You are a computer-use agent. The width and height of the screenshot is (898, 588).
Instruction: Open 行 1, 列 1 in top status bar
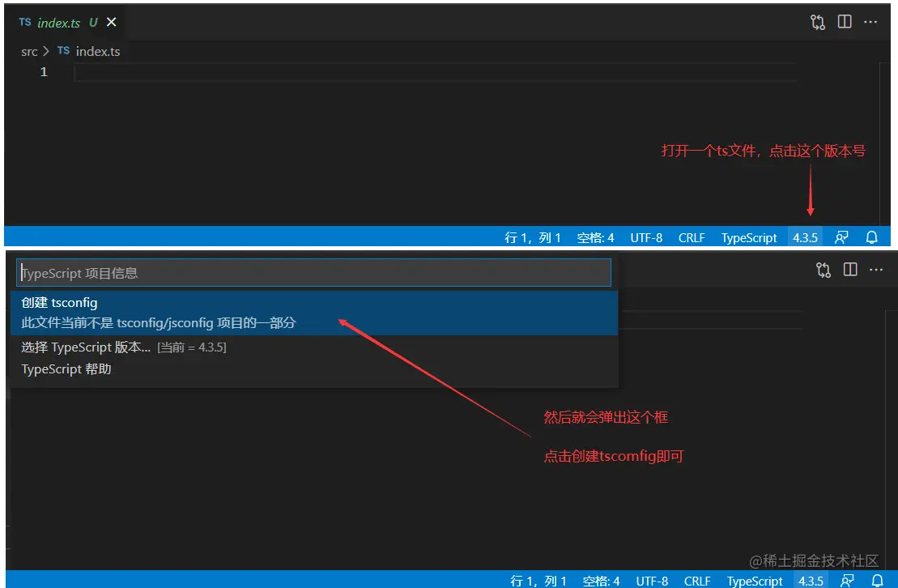[x=533, y=237]
